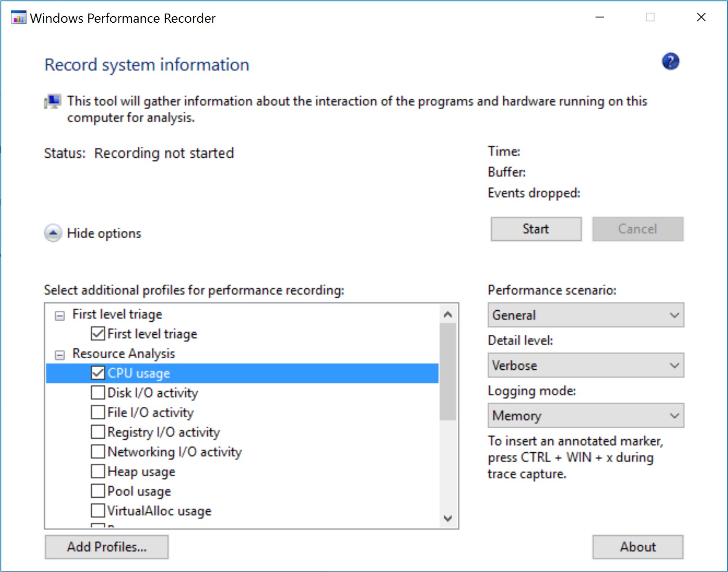Click the Hide options label

pyautogui.click(x=104, y=233)
